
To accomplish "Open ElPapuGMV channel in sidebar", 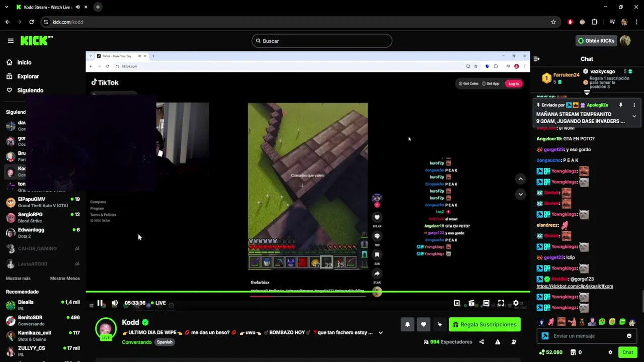I will [x=43, y=202].
